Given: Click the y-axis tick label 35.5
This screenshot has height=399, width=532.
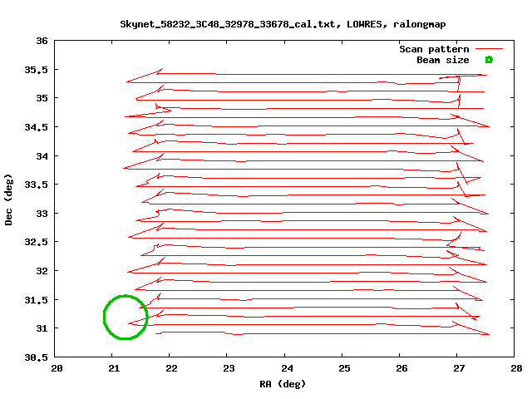Looking at the screenshot, I should [37, 70].
